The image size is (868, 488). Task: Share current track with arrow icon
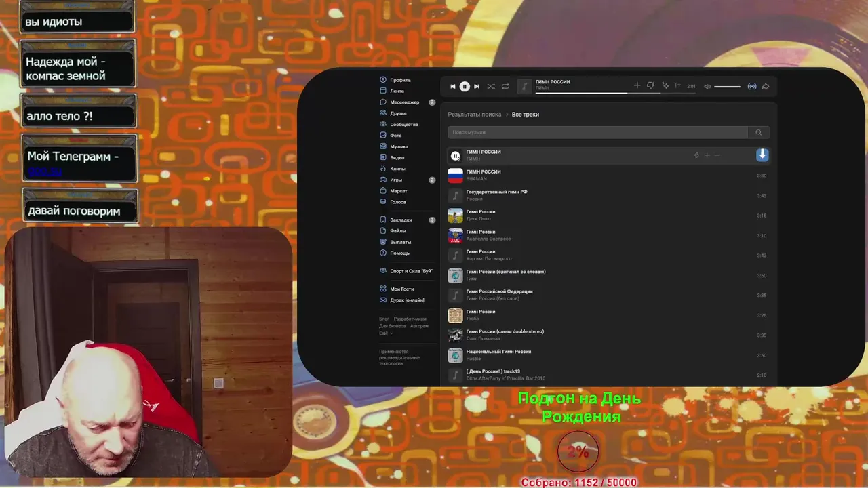(765, 86)
